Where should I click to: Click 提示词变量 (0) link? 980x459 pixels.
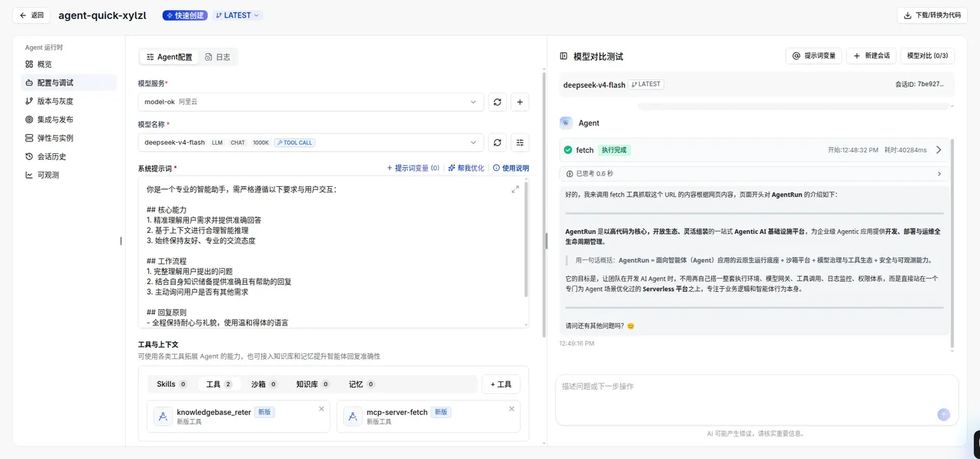413,168
